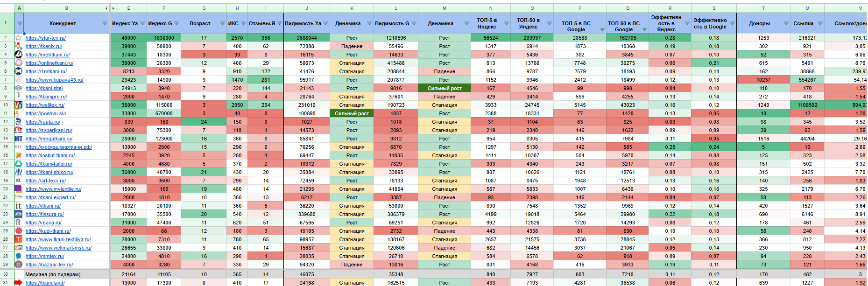Click the Видимость Ya filter icon
Viewport: 868px width, 286px height.
click(x=325, y=23)
